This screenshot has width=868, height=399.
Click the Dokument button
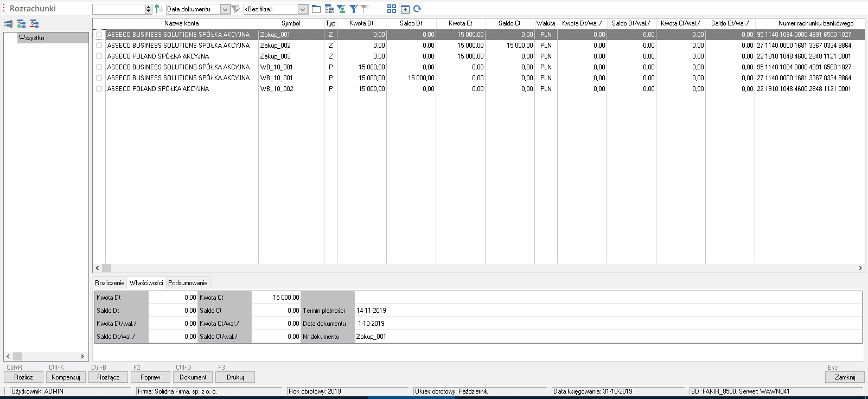pos(193,377)
